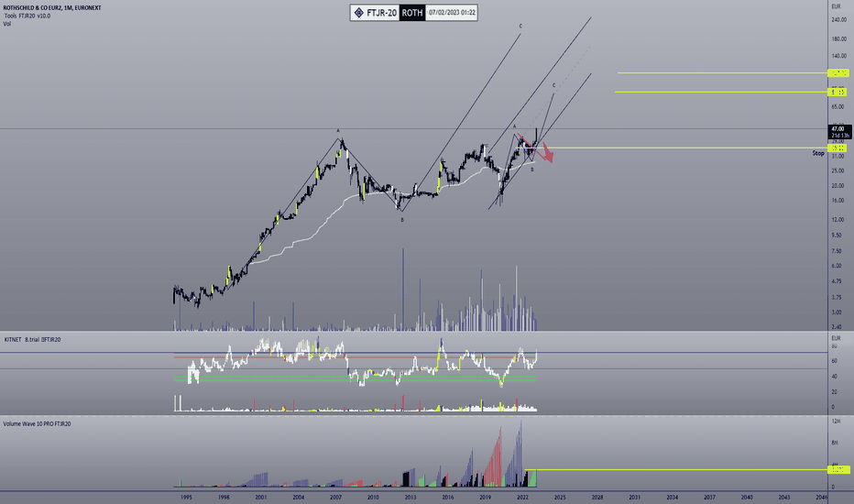This screenshot has width=854, height=504.
Task: Click the 2034 year on time axis
Action: pyautogui.click(x=672, y=498)
